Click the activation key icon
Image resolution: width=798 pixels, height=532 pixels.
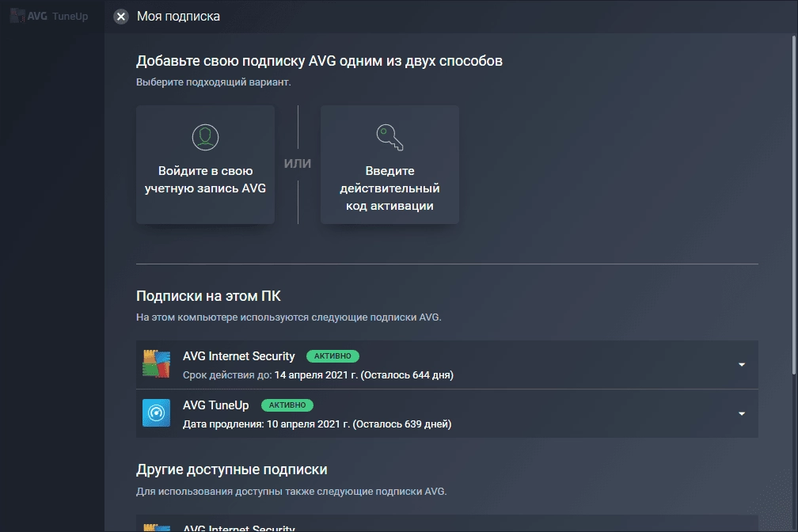[x=389, y=137]
